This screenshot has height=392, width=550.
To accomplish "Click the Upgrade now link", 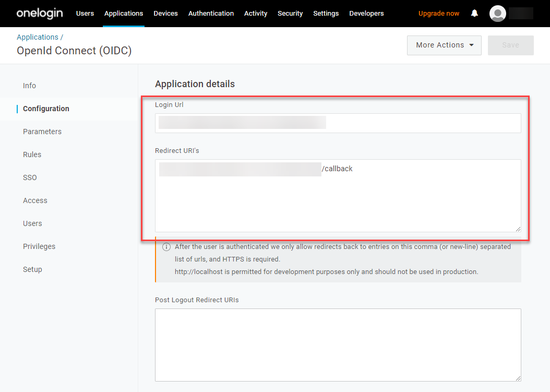I will coord(438,14).
